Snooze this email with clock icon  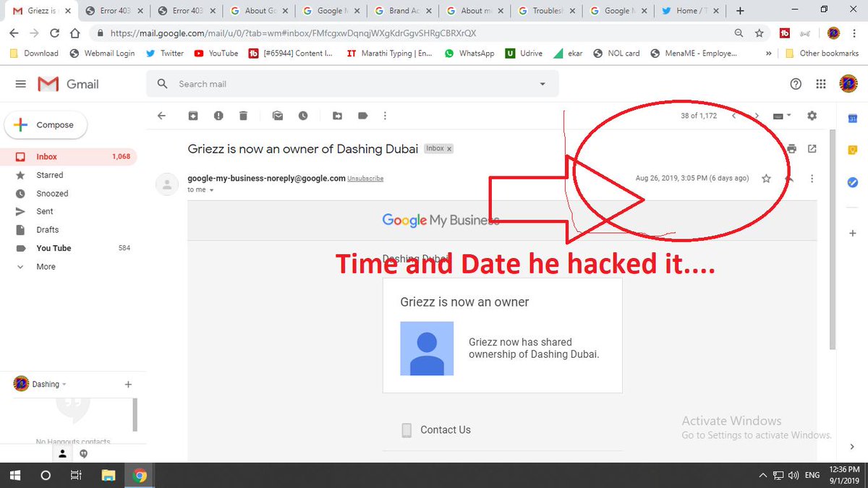click(x=302, y=116)
